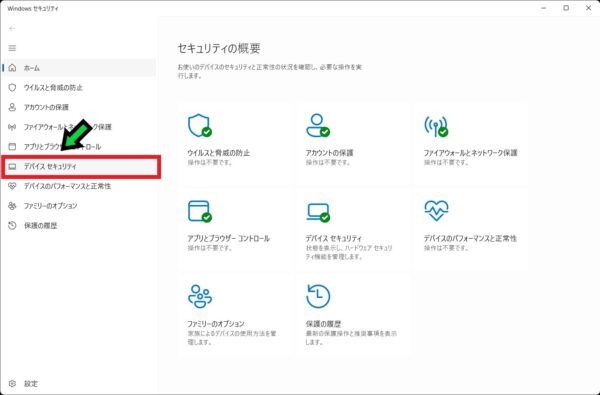Open the ウイルスと脅威の防止 card title
The width and height of the screenshot is (600, 395).
click(218, 153)
